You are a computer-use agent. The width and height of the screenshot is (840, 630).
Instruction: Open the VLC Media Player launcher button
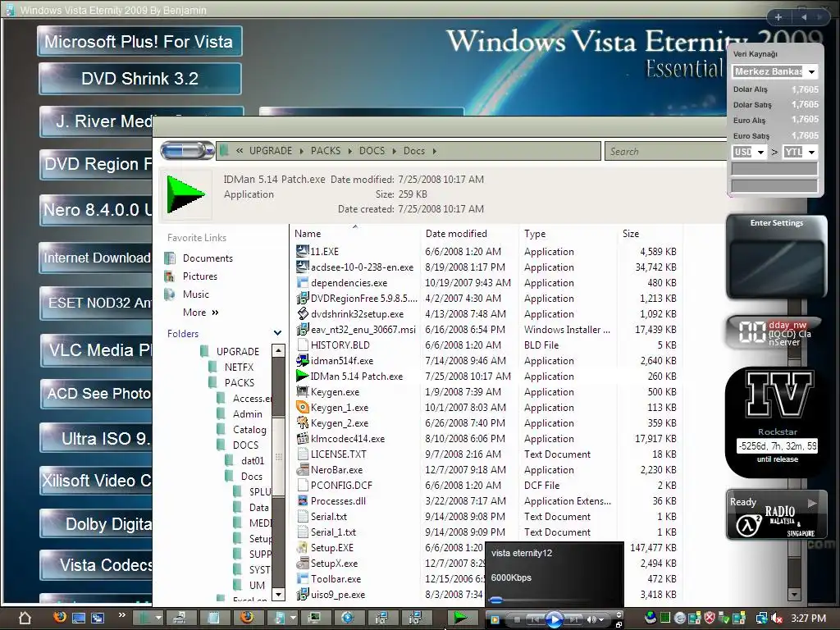97,350
